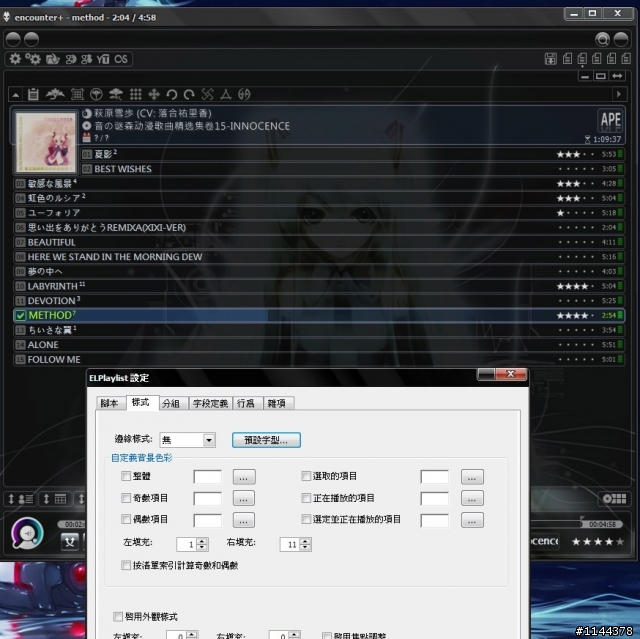Switch to the 分組 tab
The image size is (640, 639).
click(x=171, y=403)
